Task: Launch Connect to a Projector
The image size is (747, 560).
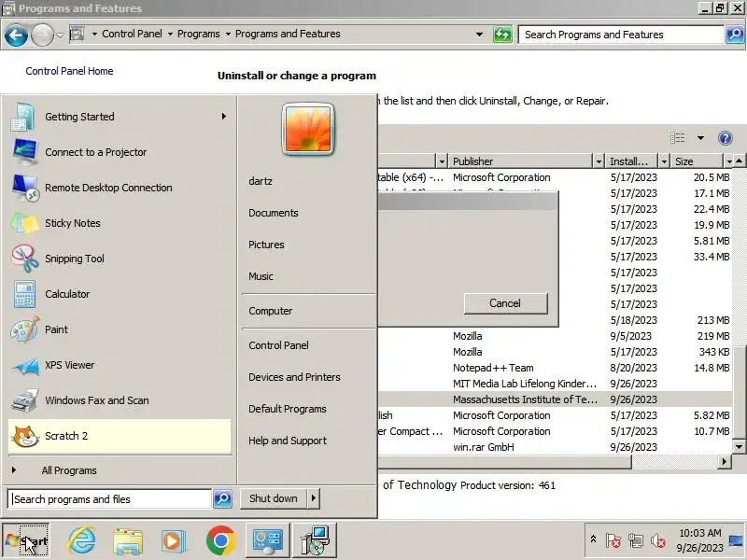Action: (x=120, y=152)
